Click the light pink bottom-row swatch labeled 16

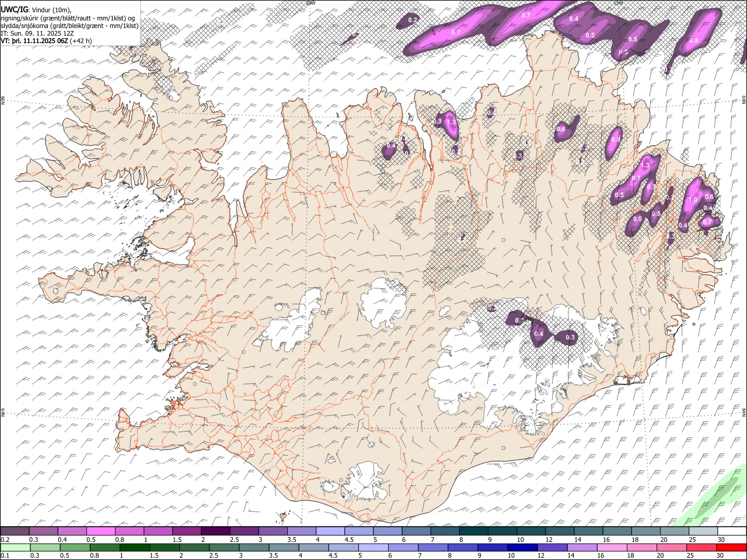612,547
